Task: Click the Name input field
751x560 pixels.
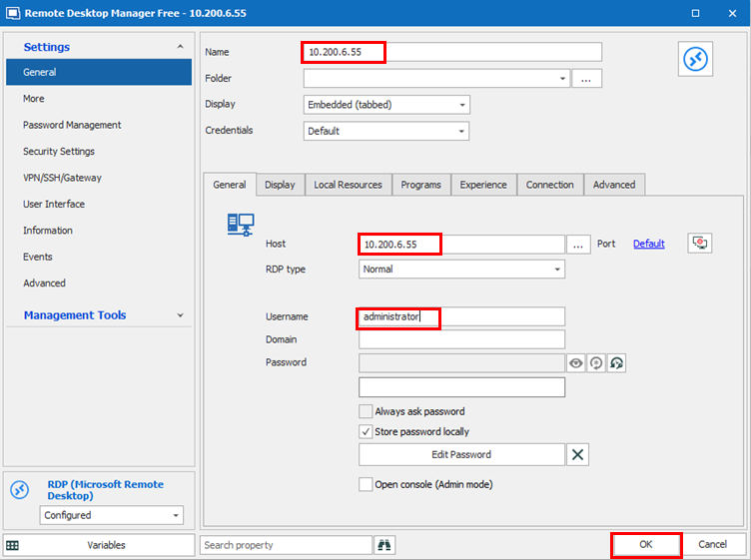Action: 452,52
